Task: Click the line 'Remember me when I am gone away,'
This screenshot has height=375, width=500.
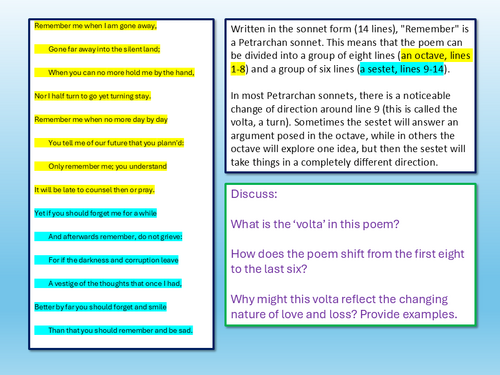Action: (96, 26)
